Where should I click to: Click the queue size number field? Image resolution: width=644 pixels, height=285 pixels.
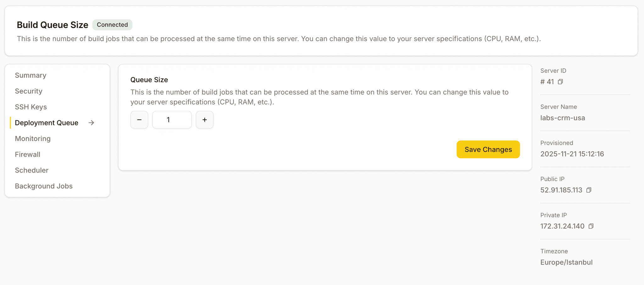pyautogui.click(x=172, y=120)
